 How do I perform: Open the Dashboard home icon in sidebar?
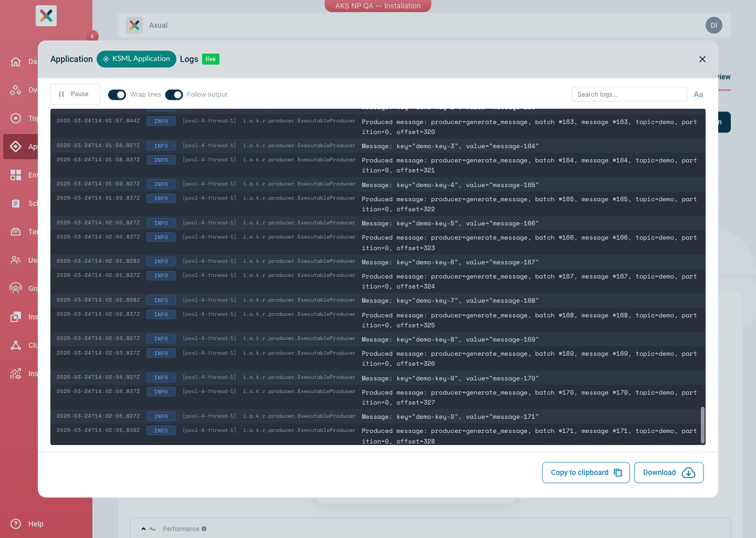pyautogui.click(x=16, y=61)
